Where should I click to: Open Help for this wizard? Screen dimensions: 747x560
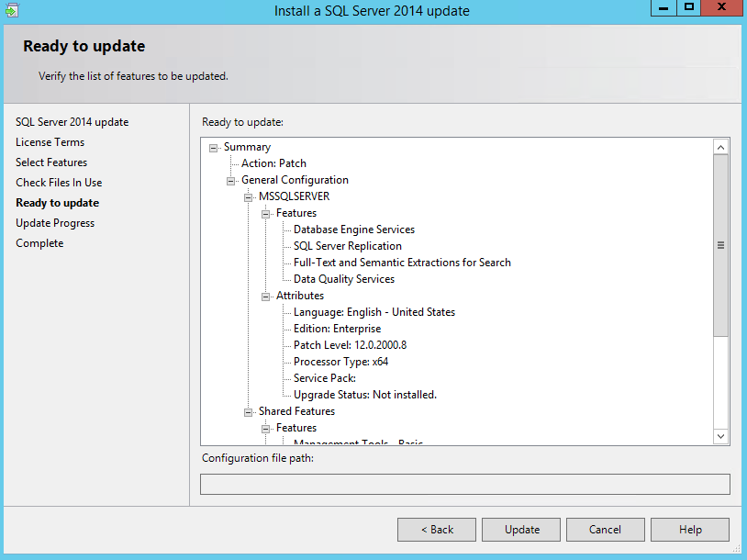click(690, 530)
